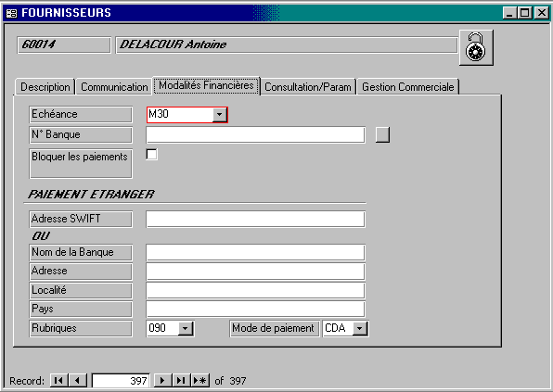Open the Rubriques 090 dropdown
The width and height of the screenshot is (553, 392).
pyautogui.click(x=186, y=329)
